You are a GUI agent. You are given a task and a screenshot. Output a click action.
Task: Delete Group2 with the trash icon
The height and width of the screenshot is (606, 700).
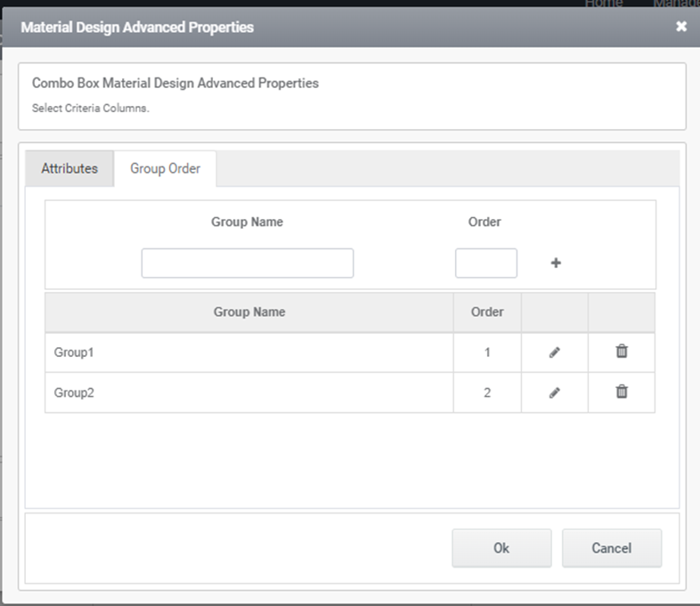(x=622, y=392)
